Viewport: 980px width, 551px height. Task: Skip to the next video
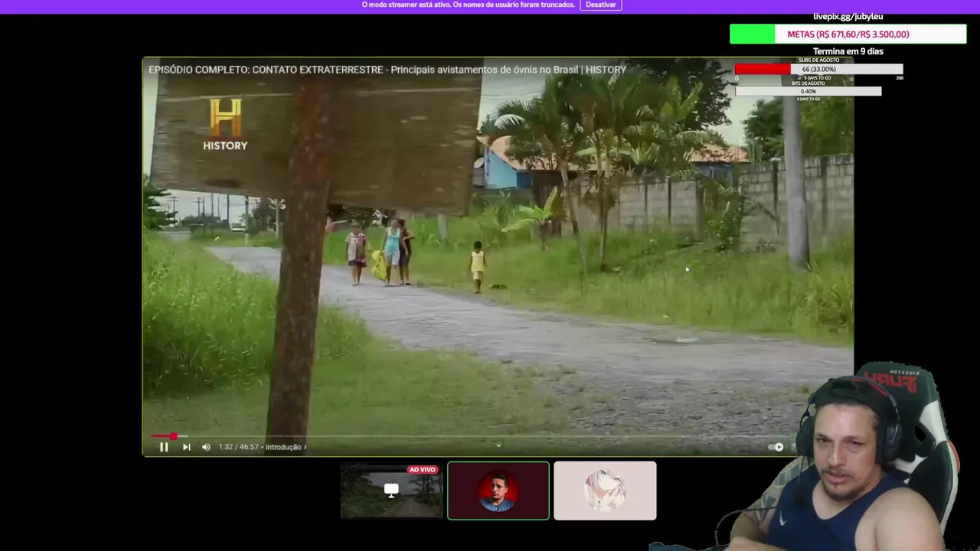[x=186, y=447]
